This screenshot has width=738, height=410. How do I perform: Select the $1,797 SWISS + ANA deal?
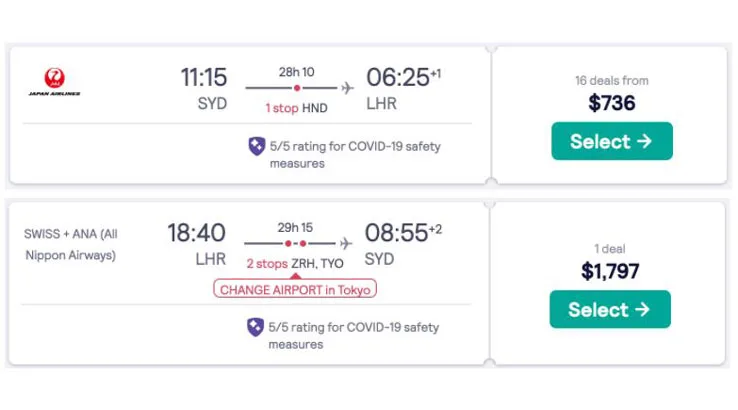coord(610,309)
